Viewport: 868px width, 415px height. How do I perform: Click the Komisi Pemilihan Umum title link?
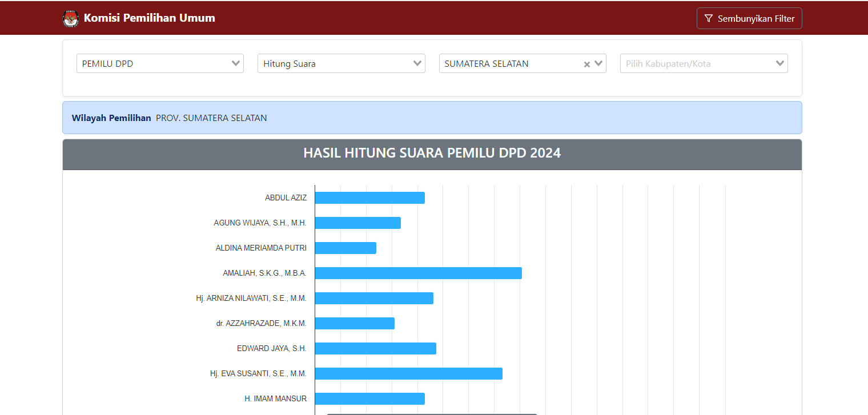(x=150, y=18)
